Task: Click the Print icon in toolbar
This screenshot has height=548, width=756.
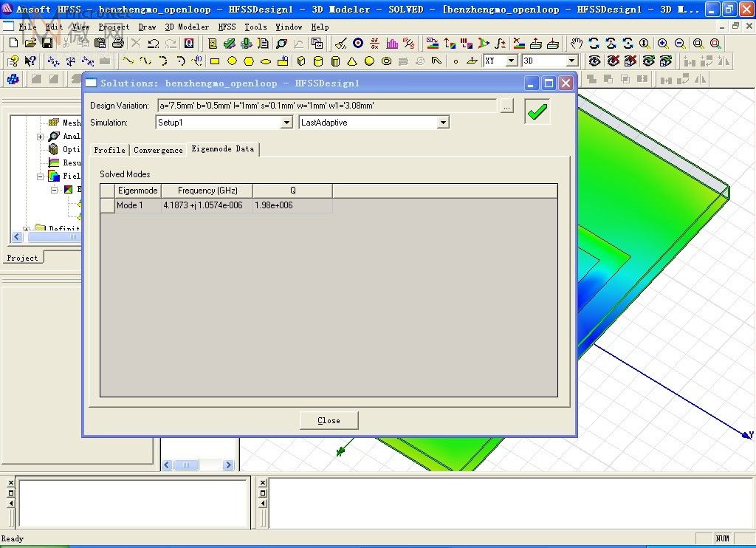Action: click(117, 44)
